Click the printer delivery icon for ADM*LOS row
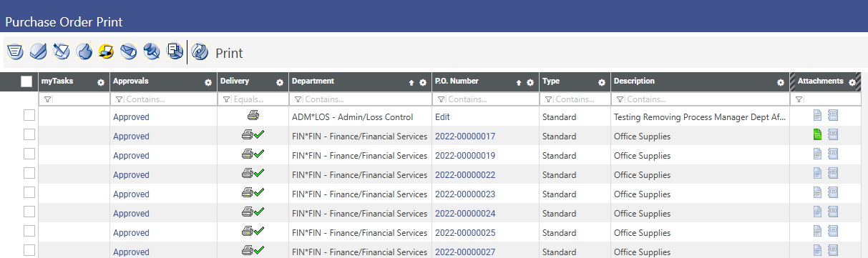 coord(253,114)
